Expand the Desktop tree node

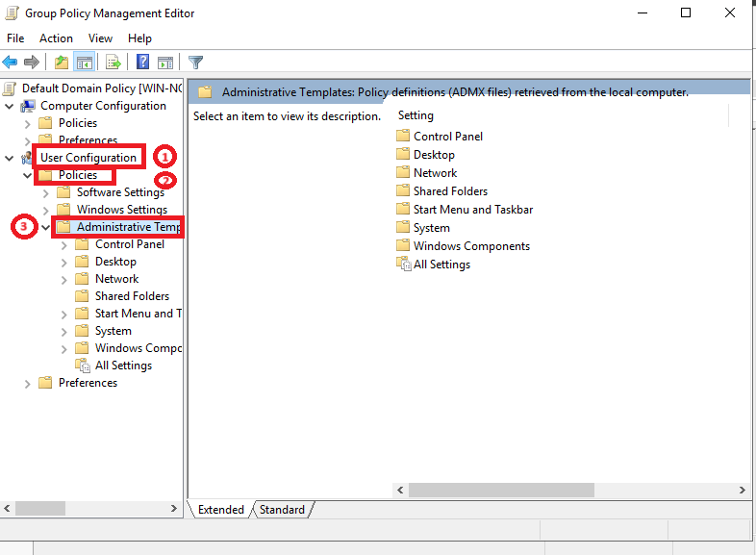pyautogui.click(x=64, y=263)
